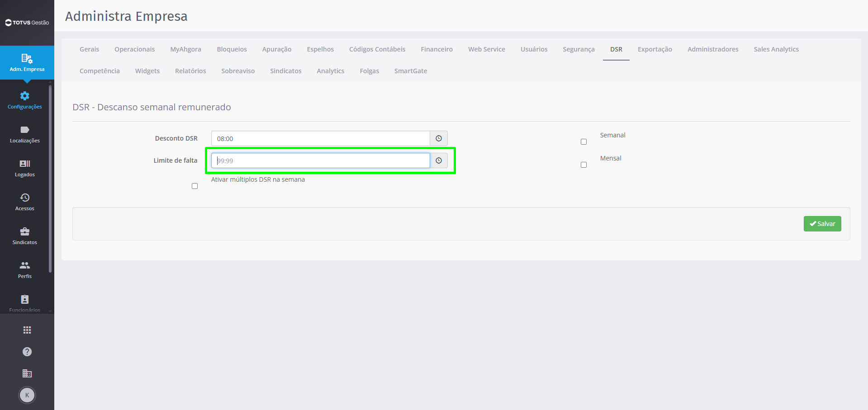Open the Sindicatos briefcase icon in sidebar
Viewport: 868px width, 410px height.
[x=25, y=231]
